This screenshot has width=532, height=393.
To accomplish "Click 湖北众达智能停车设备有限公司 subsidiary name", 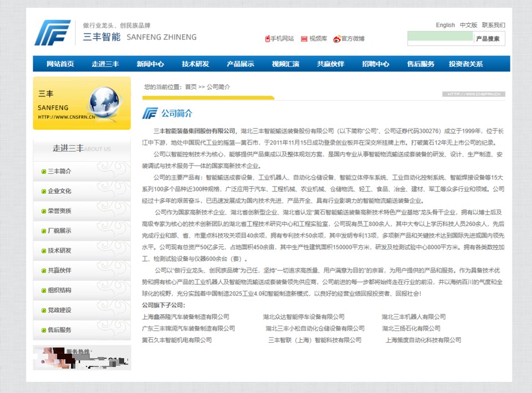I will [304, 317].
